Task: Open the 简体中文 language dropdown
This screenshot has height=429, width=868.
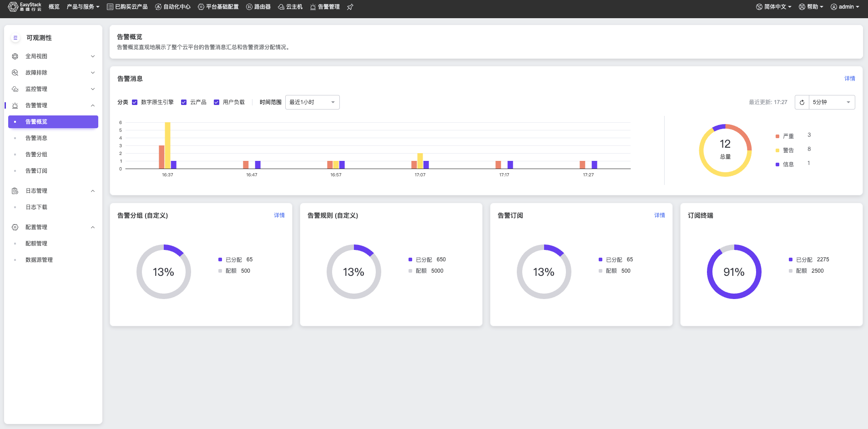Action: coord(774,7)
